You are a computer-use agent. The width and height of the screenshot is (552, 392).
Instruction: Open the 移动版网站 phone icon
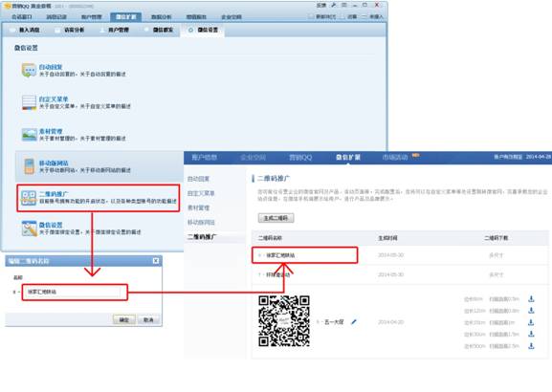(x=29, y=166)
